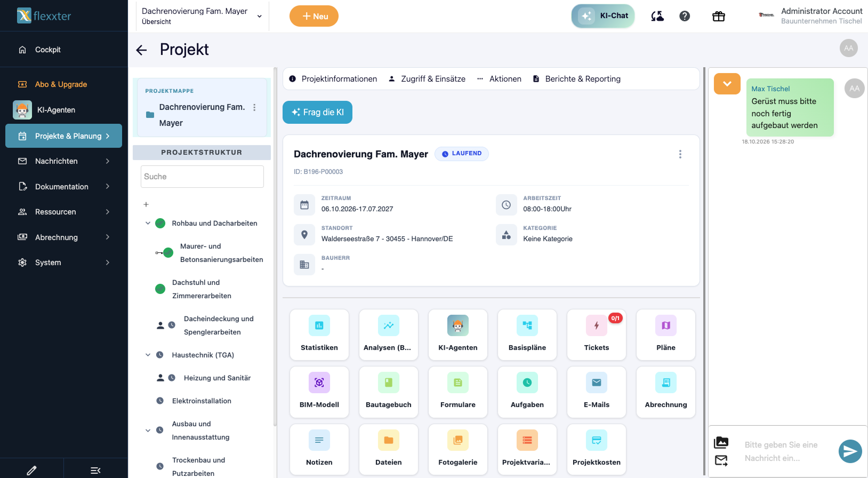Expand the Dokumentation sidebar menu
The height and width of the screenshot is (478, 868).
pyautogui.click(x=64, y=187)
